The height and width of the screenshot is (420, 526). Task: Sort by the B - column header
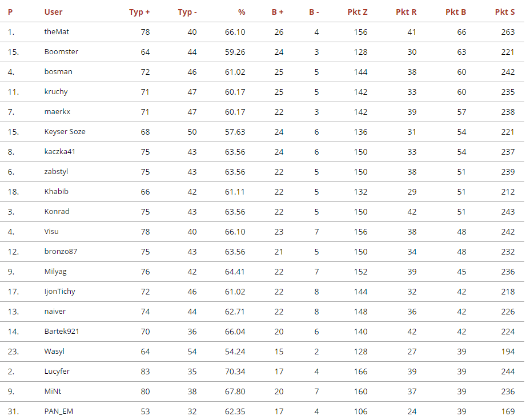[x=314, y=12]
